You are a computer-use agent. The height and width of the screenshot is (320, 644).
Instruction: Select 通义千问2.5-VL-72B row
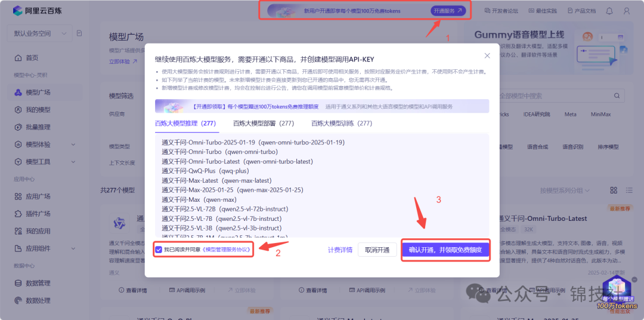tap(225, 209)
